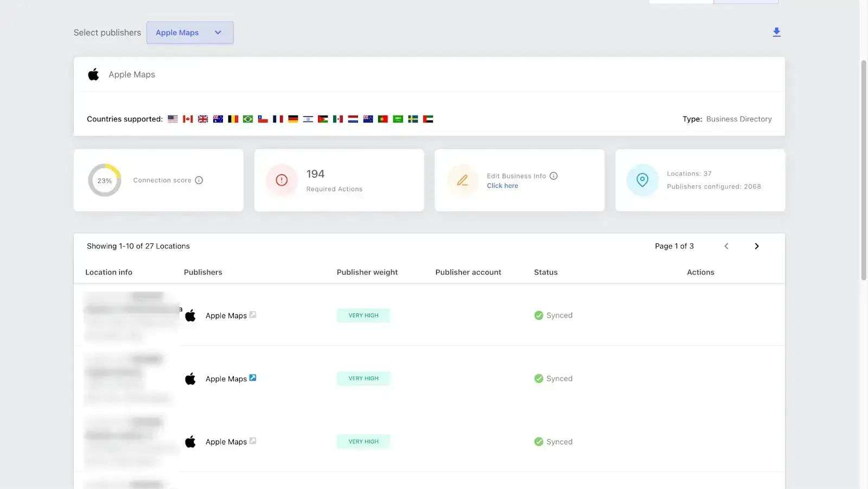The width and height of the screenshot is (868, 489).
Task: Click the Connection score info icon
Action: (x=199, y=180)
